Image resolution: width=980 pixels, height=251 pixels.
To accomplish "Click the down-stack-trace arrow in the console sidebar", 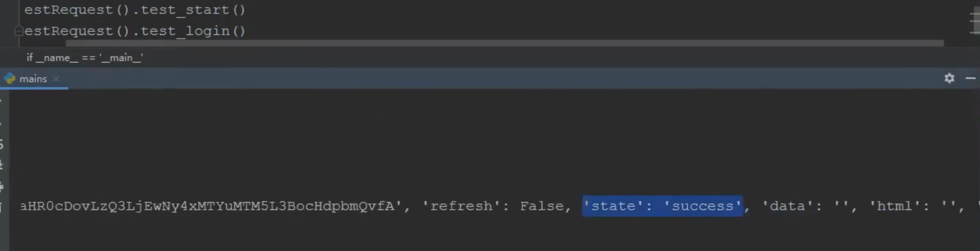I will click(2, 123).
